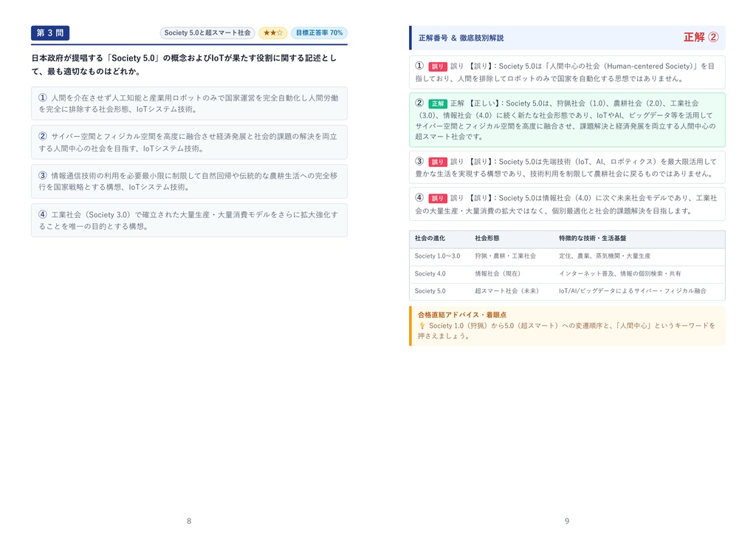Click the lightbulb icon in the advice box
This screenshot has width=756, height=537.
[x=422, y=326]
